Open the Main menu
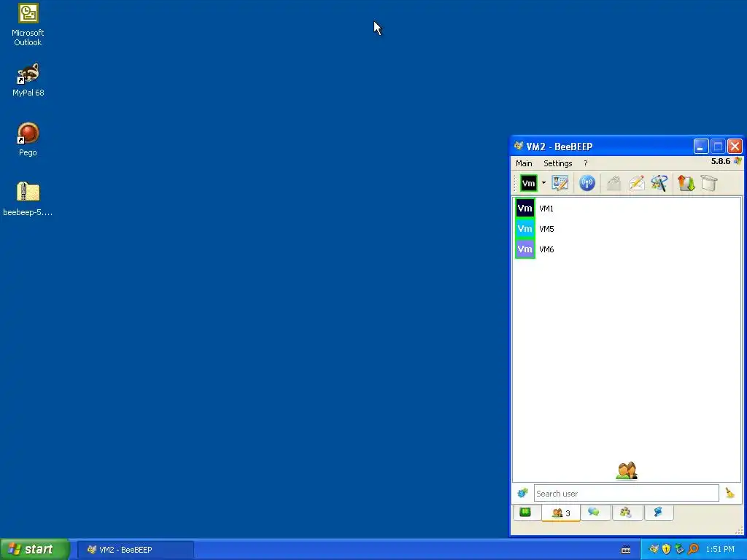The image size is (747, 560). click(x=524, y=163)
